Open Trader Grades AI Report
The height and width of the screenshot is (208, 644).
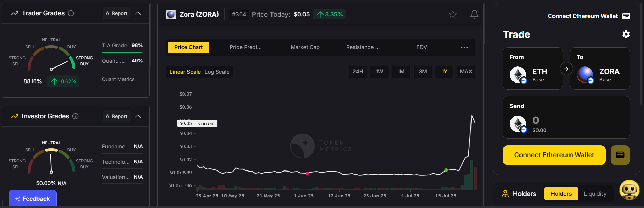116,13
